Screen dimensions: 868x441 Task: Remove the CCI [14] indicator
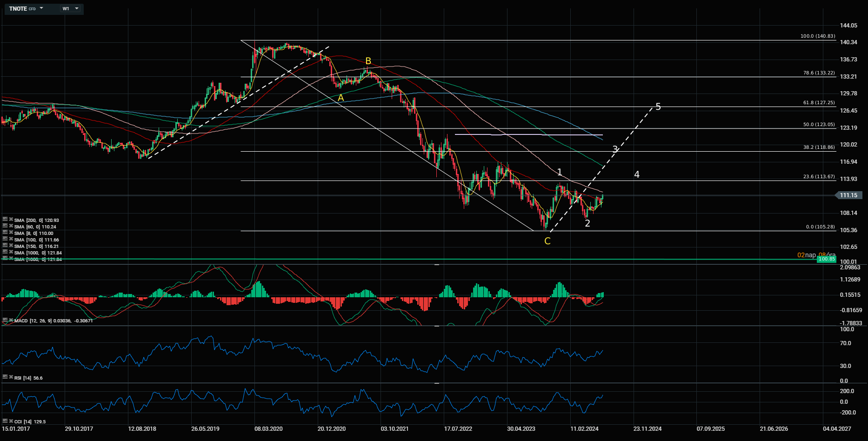[x=11, y=421]
